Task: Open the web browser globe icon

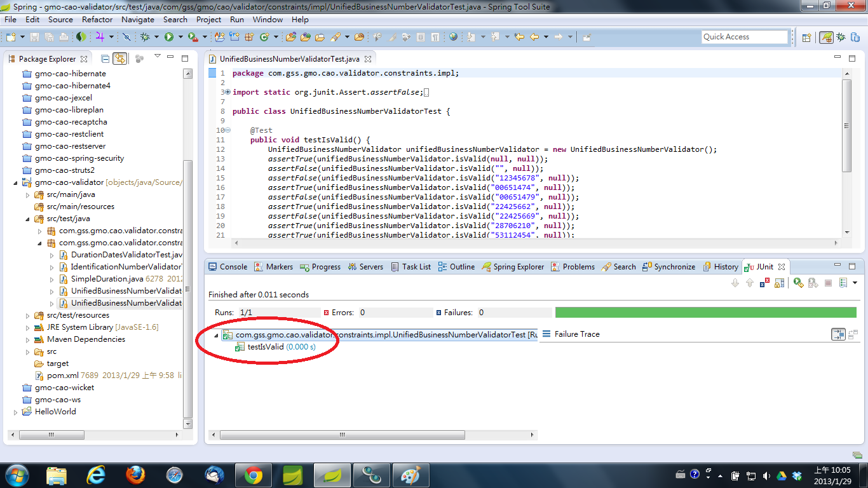Action: 453,37
